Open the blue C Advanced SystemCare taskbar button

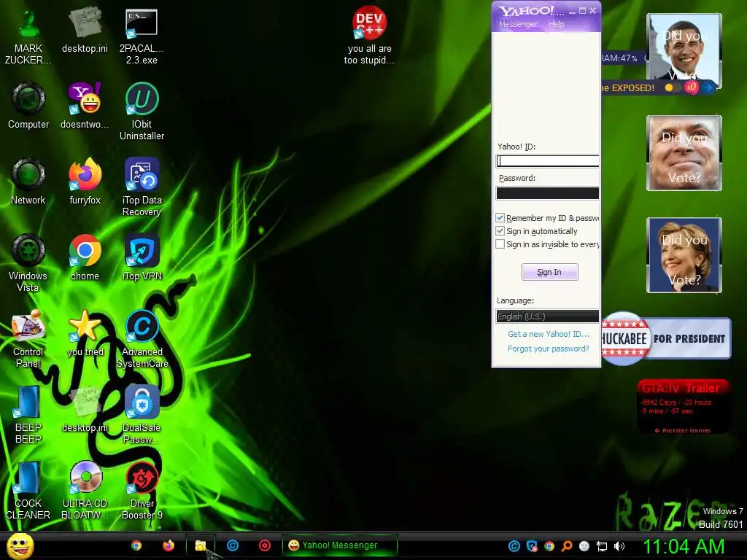click(233, 545)
